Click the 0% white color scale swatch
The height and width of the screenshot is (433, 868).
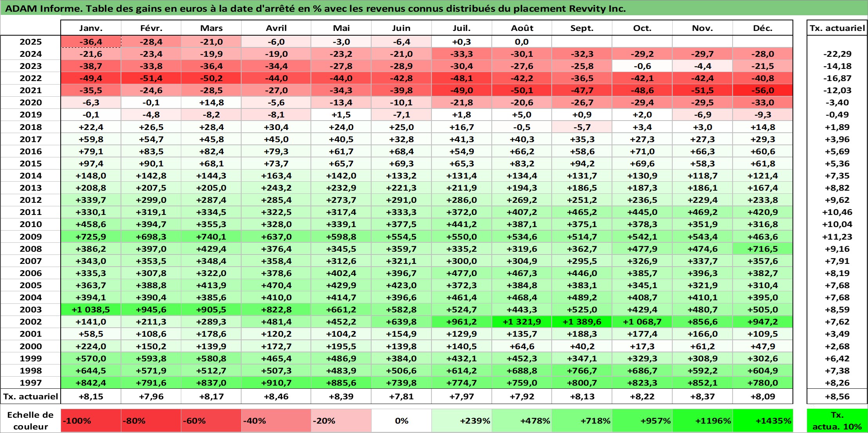(x=401, y=421)
